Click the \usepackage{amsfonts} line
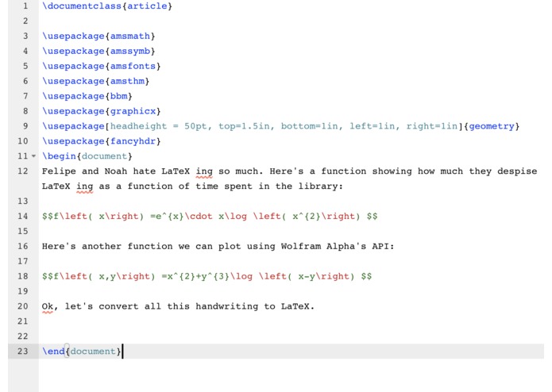 102,66
